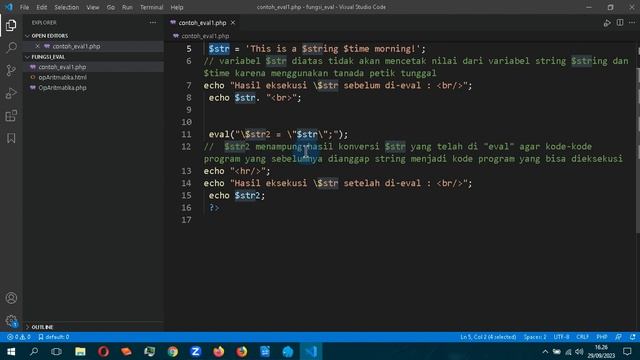The height and width of the screenshot is (360, 640).
Task: Open the Edit menu
Action: pos(41,7)
